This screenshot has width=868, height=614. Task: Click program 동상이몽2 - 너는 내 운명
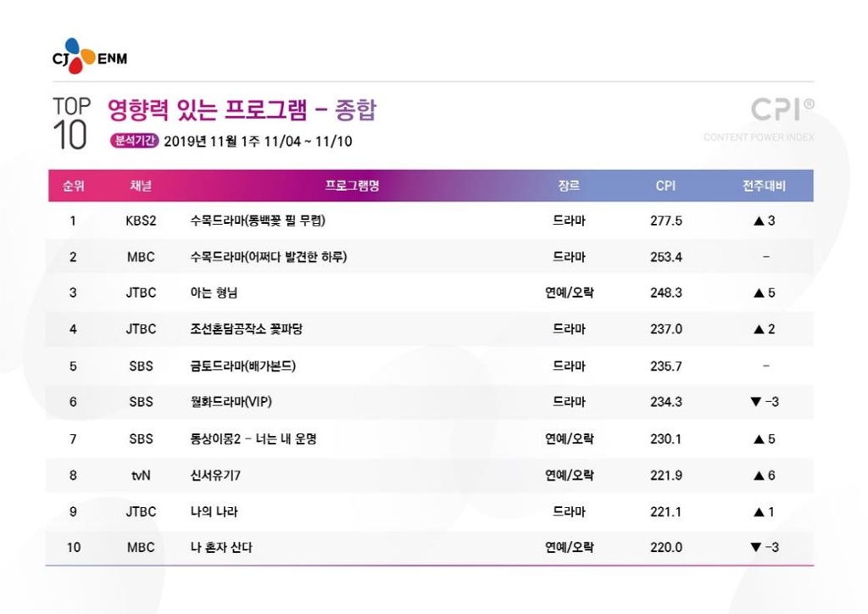click(x=253, y=439)
